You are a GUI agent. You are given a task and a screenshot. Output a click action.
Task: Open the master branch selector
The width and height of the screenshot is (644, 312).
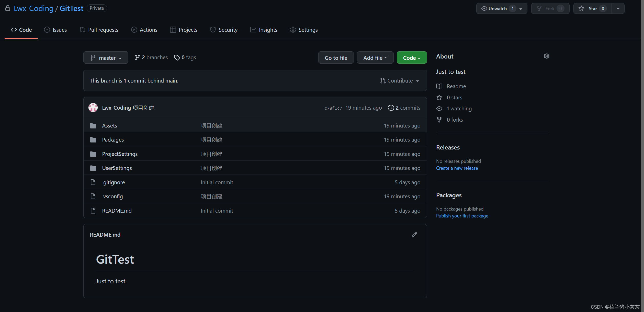coord(106,58)
